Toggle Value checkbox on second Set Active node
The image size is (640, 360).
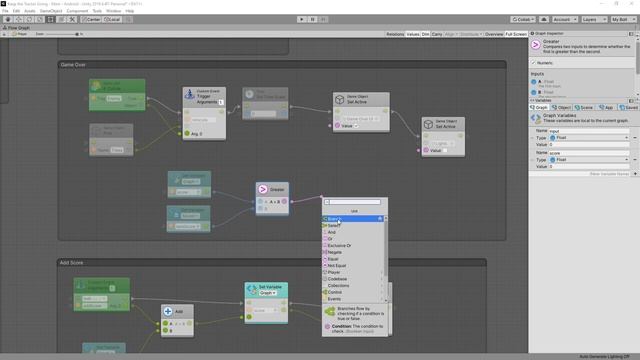pos(445,151)
